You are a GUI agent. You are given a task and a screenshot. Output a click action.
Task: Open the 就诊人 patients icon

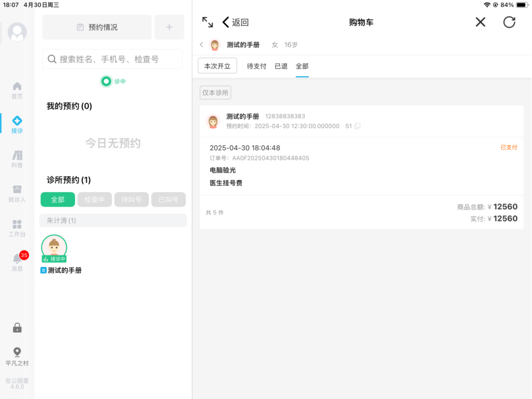pos(17,190)
